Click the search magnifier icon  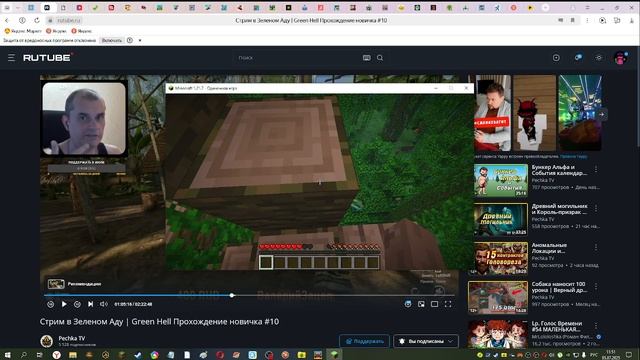point(380,58)
